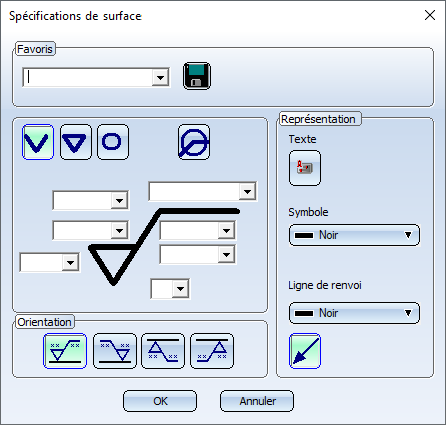Click inside the Favoris text field
The width and height of the screenshot is (446, 425).
pos(88,78)
